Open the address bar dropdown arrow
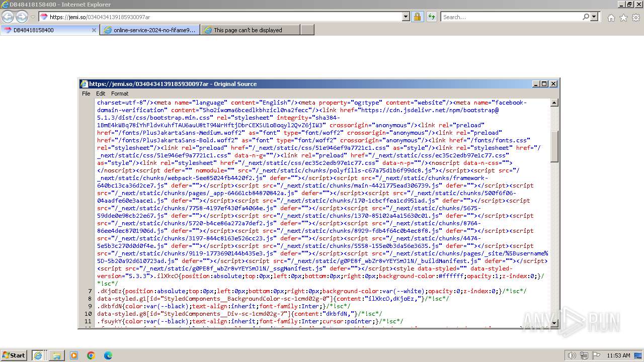This screenshot has height=362, width=644. [x=406, y=17]
